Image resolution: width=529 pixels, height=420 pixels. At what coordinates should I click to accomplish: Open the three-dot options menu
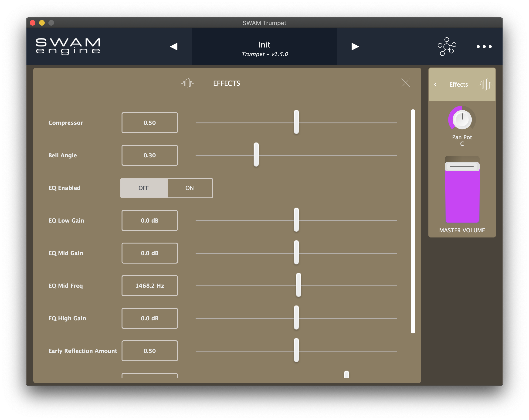tap(484, 46)
